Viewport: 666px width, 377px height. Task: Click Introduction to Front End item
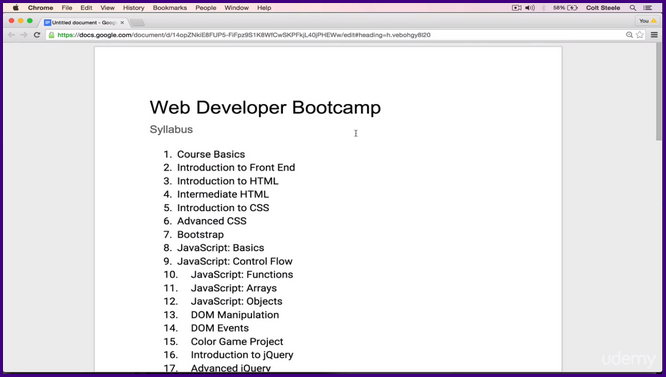pos(236,167)
